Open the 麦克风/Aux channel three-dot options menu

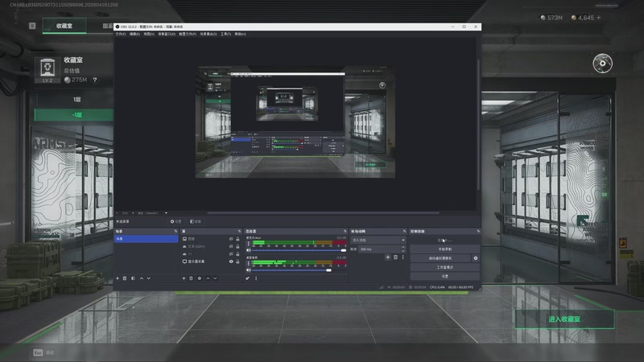(x=249, y=244)
